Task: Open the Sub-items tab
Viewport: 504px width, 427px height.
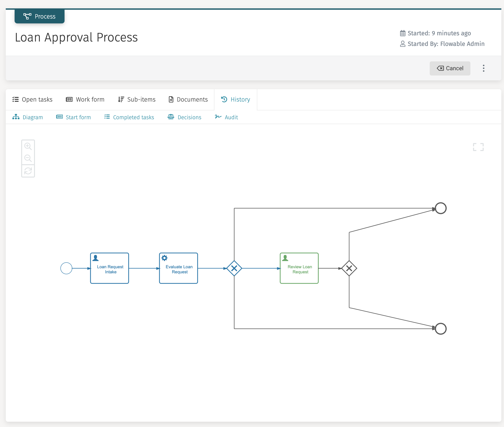Action: tap(141, 99)
